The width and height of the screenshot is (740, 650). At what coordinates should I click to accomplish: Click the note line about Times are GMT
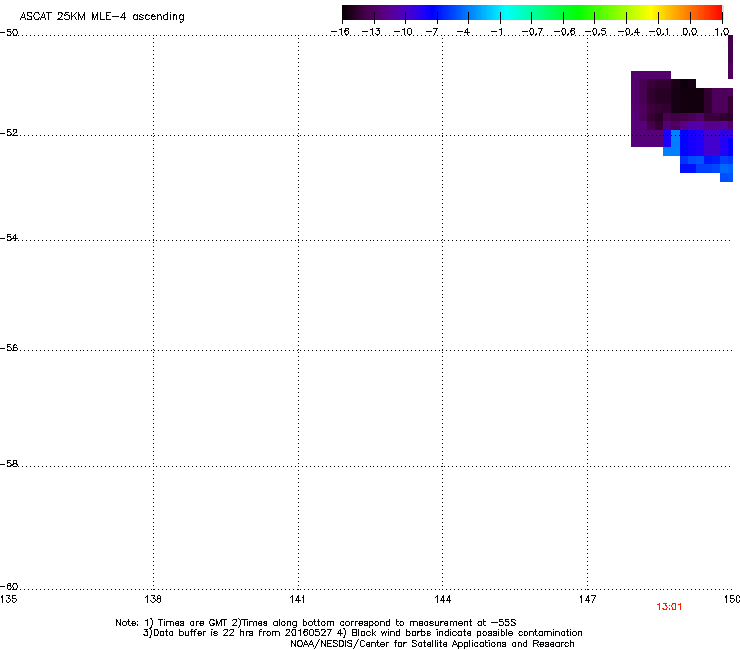(x=316, y=623)
